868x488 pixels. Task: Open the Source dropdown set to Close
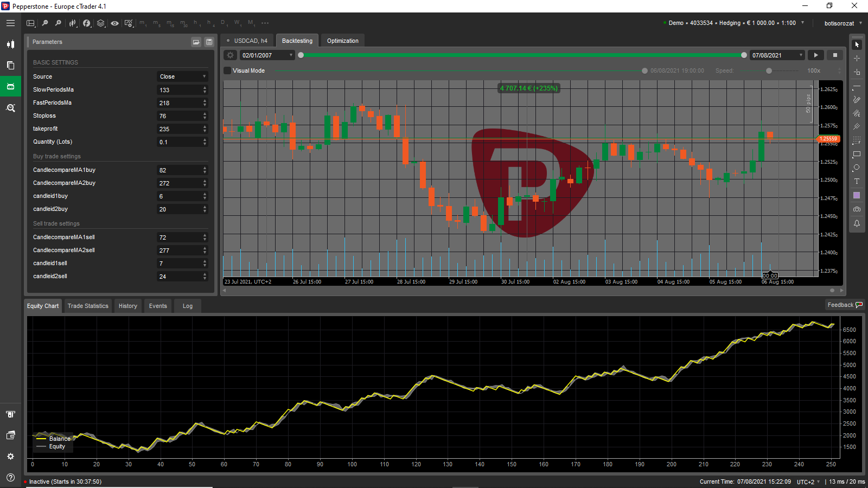(182, 76)
